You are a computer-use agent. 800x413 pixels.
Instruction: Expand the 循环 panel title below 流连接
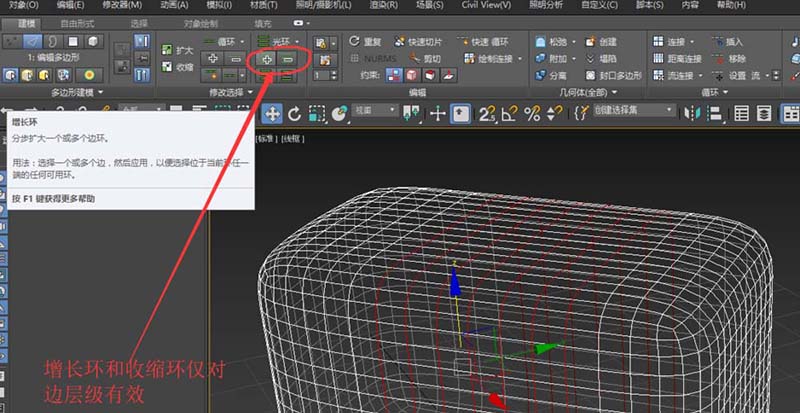coord(714,92)
